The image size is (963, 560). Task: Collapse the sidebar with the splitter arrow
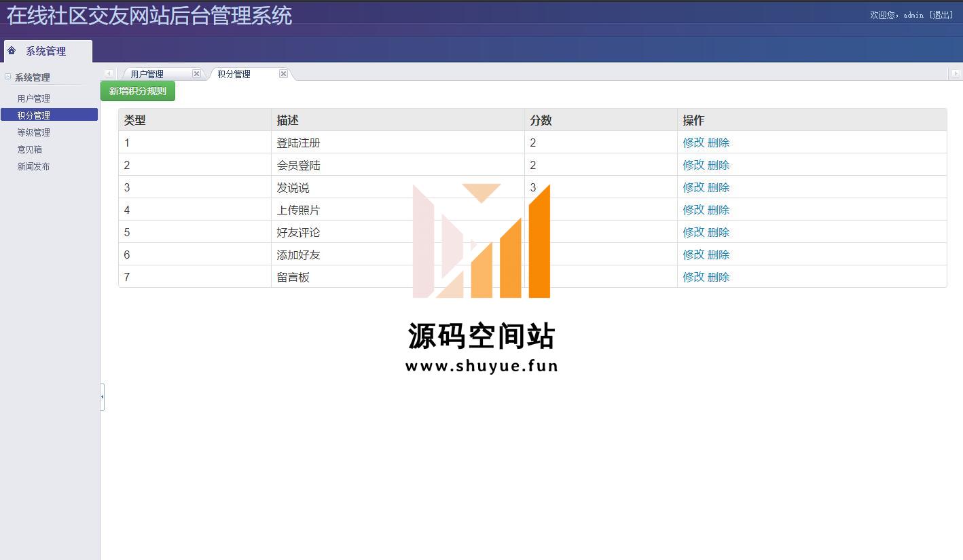102,396
